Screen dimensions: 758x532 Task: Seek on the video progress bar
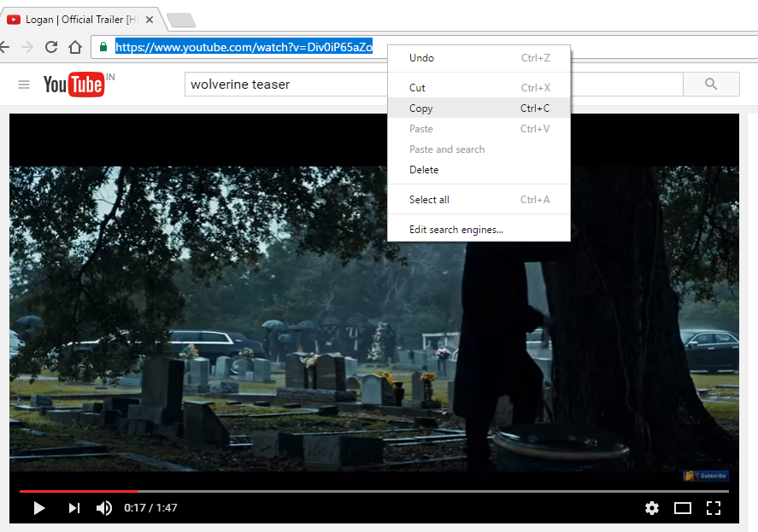(373, 491)
